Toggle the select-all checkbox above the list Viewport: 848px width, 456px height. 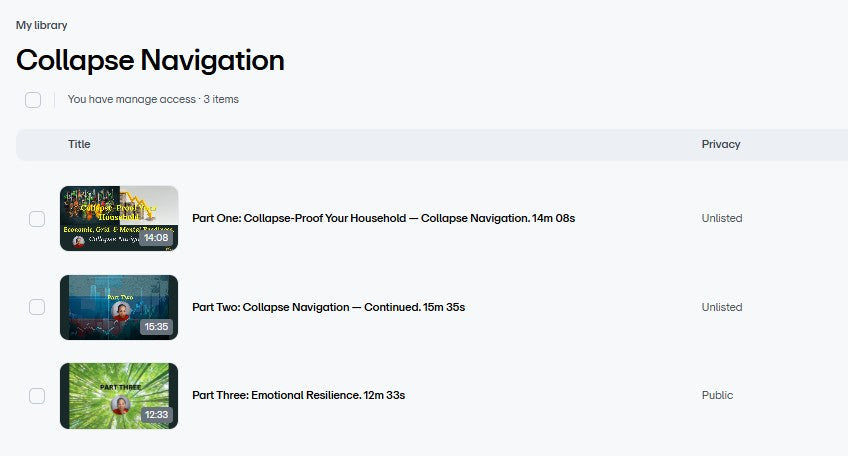point(33,99)
